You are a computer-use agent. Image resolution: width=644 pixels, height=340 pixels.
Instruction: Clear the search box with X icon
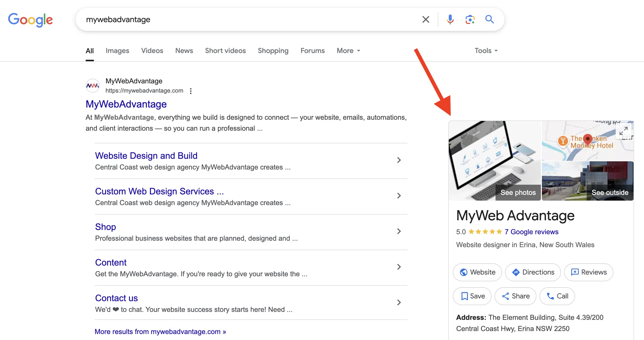tap(426, 19)
